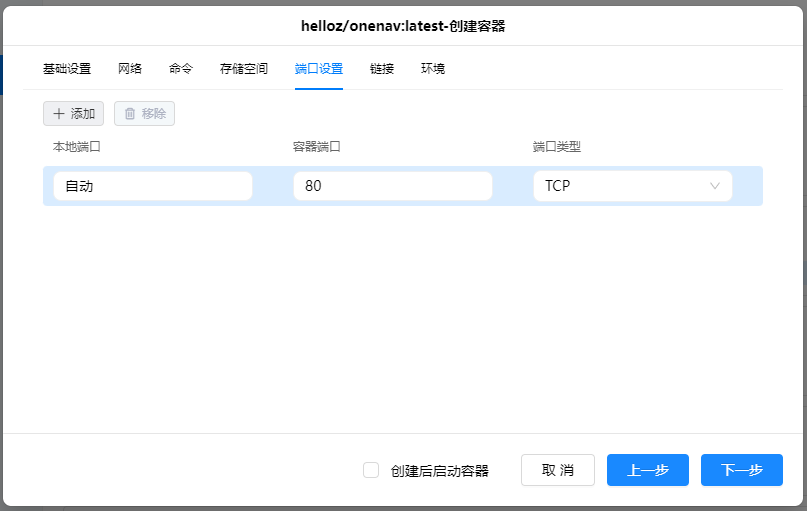Click the 端口类型 column header
This screenshot has height=511, width=807.
(x=557, y=147)
